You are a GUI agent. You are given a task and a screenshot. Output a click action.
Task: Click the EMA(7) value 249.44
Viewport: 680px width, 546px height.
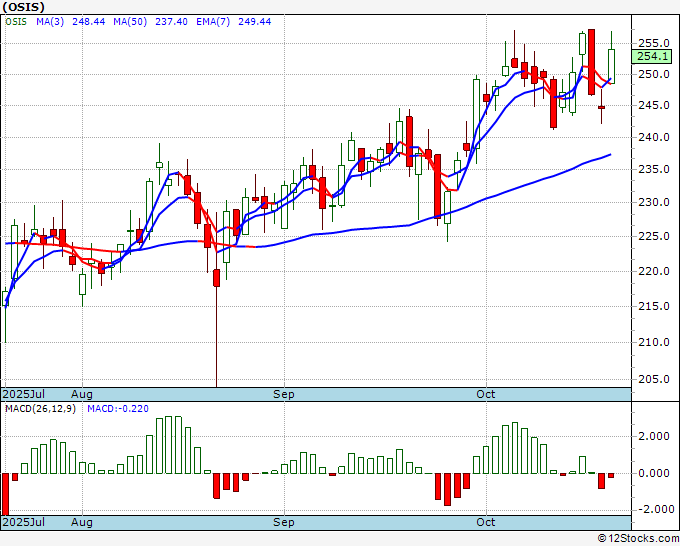(x=255, y=22)
